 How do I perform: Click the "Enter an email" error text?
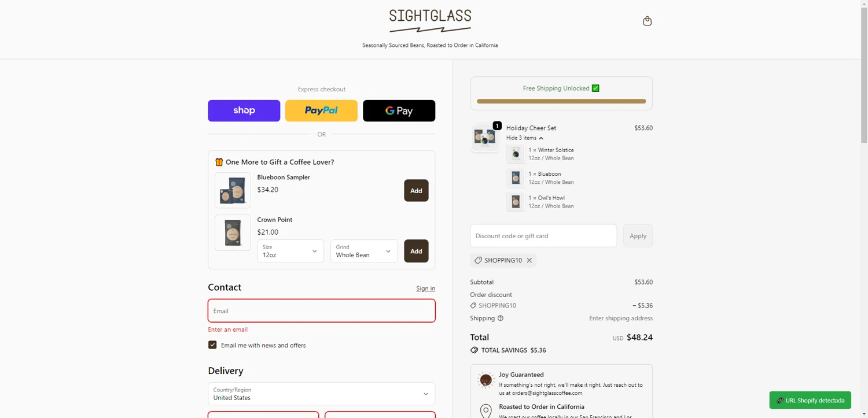228,330
